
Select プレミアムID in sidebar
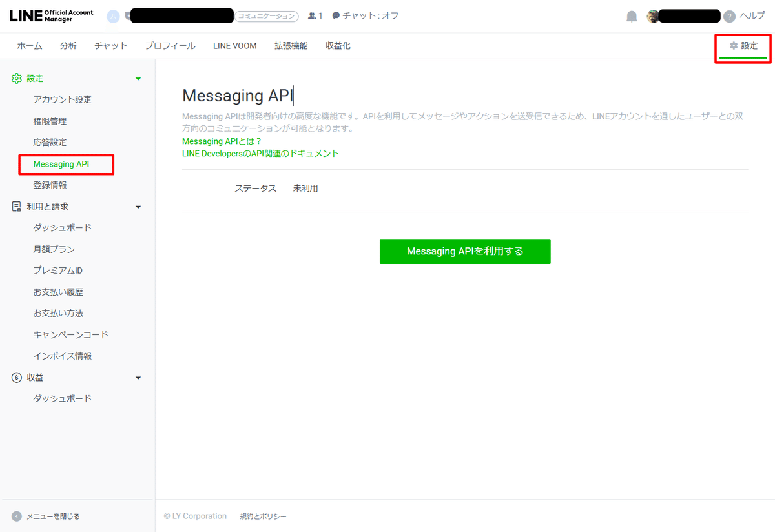(x=58, y=271)
